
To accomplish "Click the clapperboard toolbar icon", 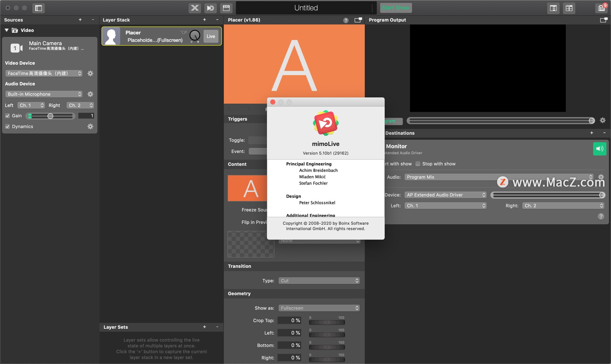I will pos(226,8).
